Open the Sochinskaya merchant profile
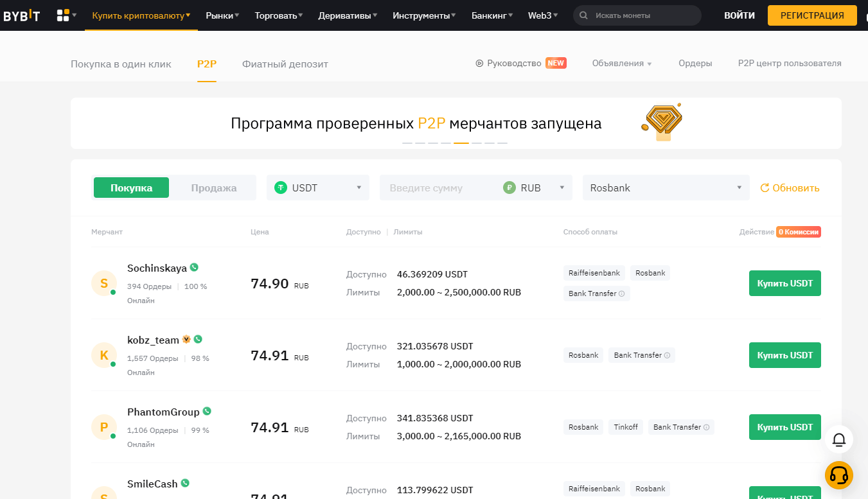 tap(157, 268)
